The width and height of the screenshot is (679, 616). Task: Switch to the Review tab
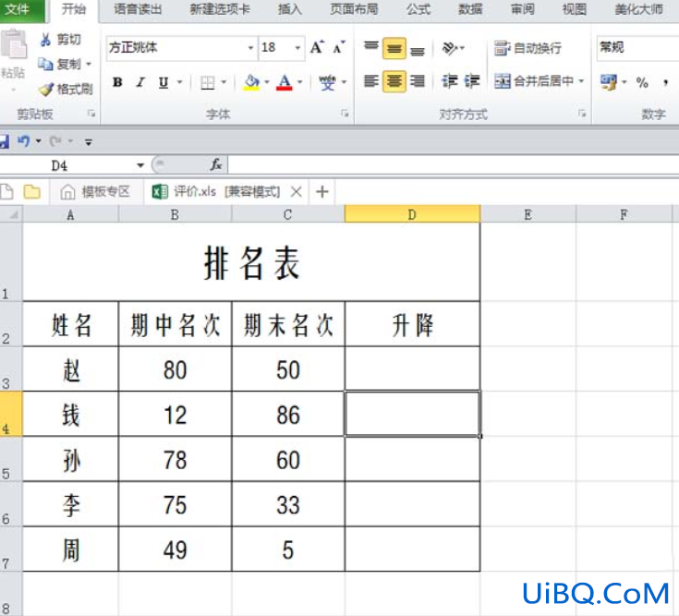pos(523,9)
